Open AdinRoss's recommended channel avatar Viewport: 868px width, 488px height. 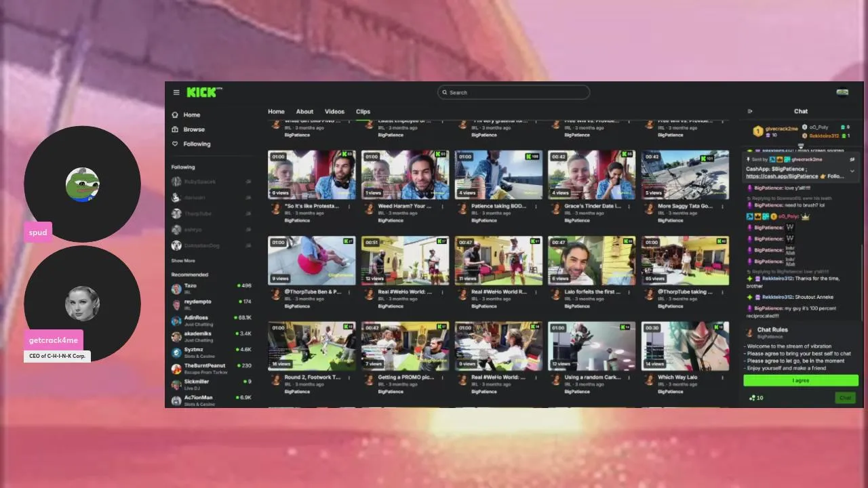(x=176, y=320)
